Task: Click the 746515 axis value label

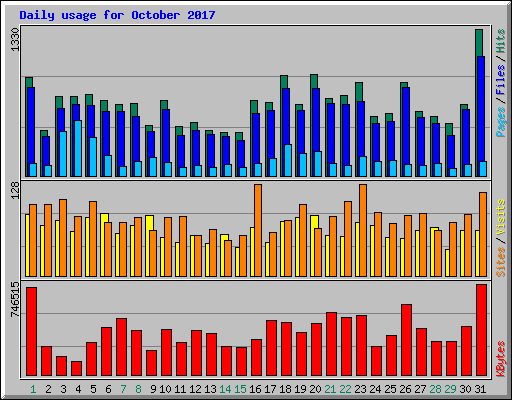Action: click(15, 300)
